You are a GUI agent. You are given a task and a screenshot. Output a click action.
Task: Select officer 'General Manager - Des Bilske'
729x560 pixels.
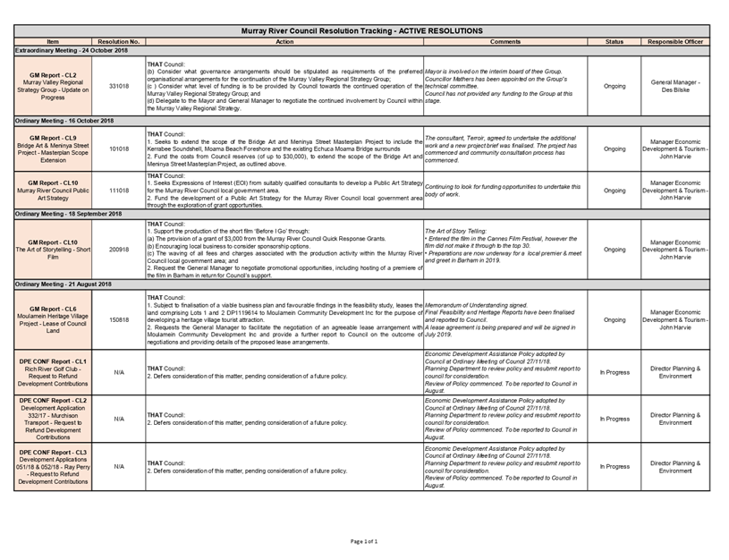tap(675, 86)
